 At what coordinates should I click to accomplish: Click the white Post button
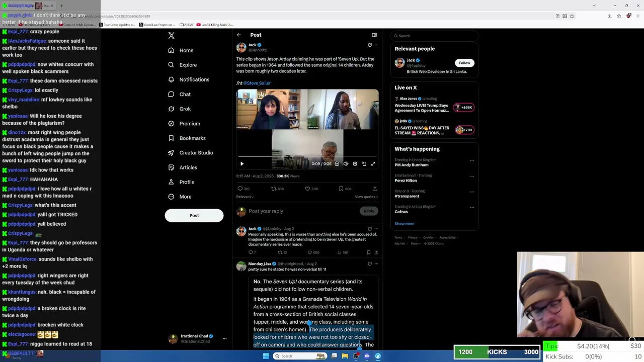pyautogui.click(x=194, y=216)
